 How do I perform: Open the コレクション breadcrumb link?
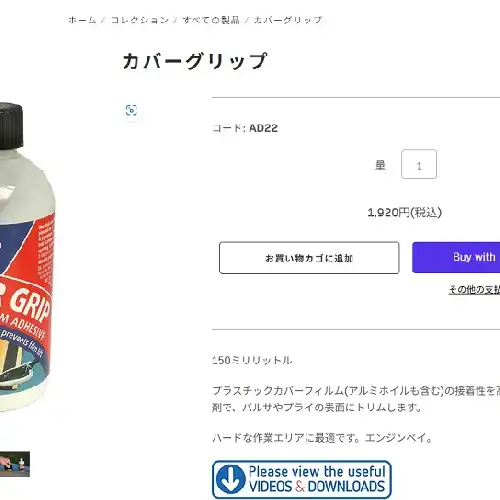coord(140,20)
